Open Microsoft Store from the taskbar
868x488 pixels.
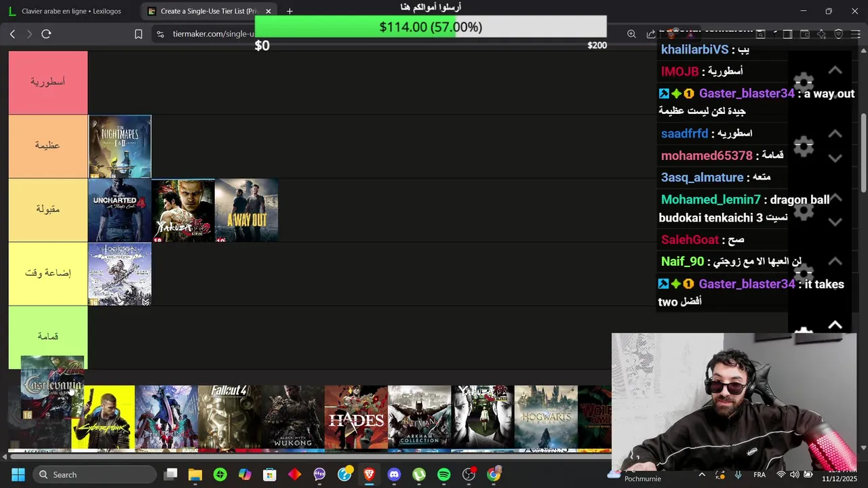(270, 474)
